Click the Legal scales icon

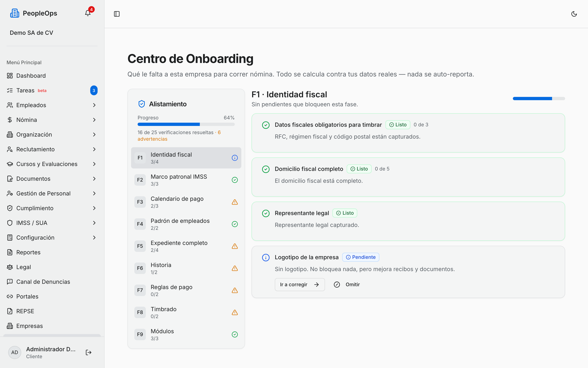pyautogui.click(x=10, y=267)
